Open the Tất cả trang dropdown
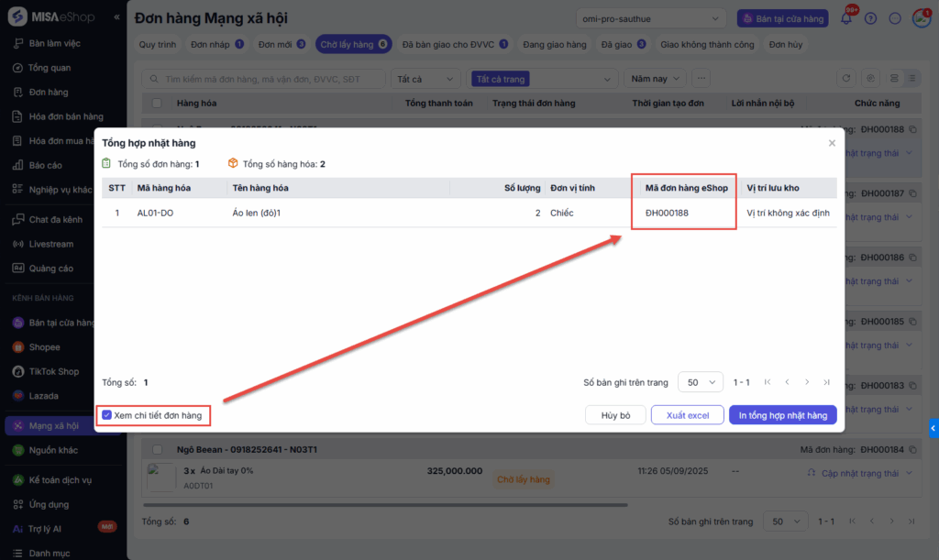Viewport: 939px width, 560px height. click(x=541, y=79)
